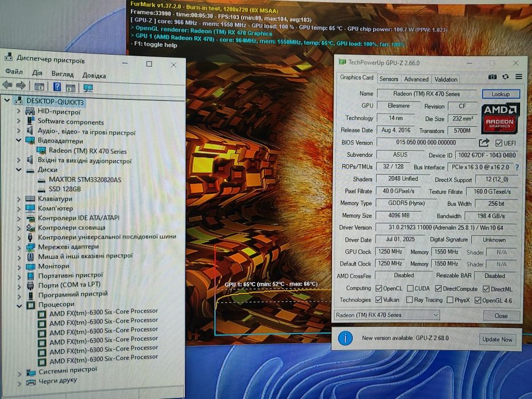
Task: Click the info icon in the GPU-Z update notice
Action: (346, 338)
